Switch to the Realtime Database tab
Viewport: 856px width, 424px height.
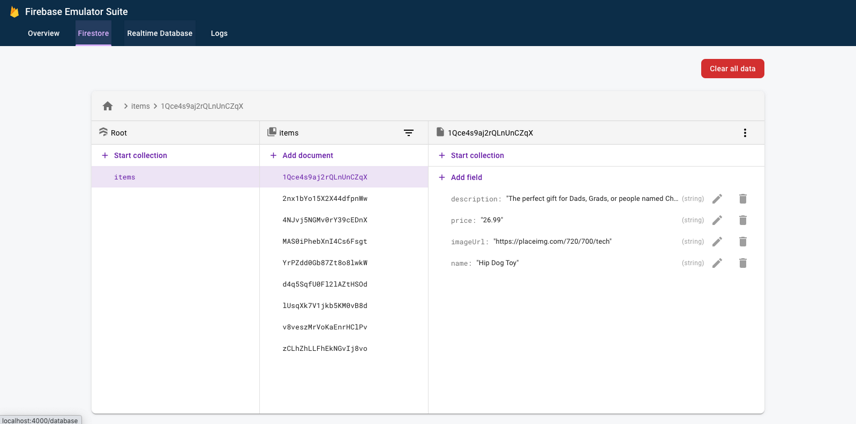(x=159, y=33)
